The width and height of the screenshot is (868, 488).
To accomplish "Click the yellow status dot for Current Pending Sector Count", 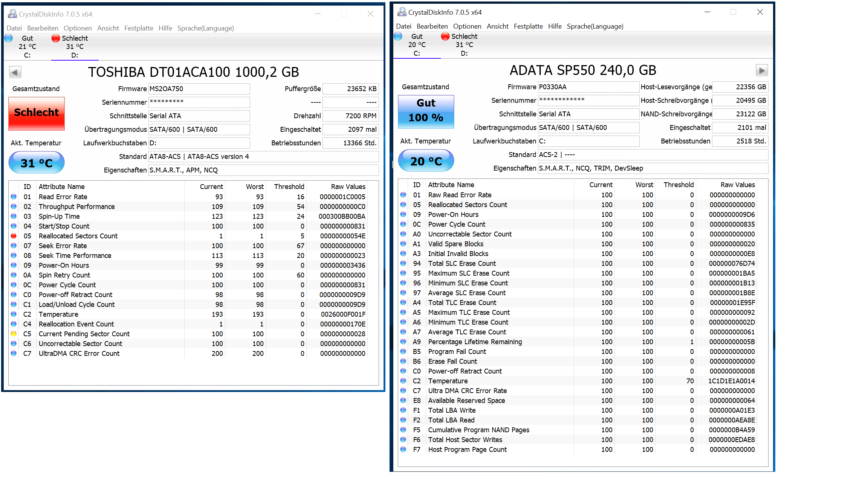I will 14,334.
